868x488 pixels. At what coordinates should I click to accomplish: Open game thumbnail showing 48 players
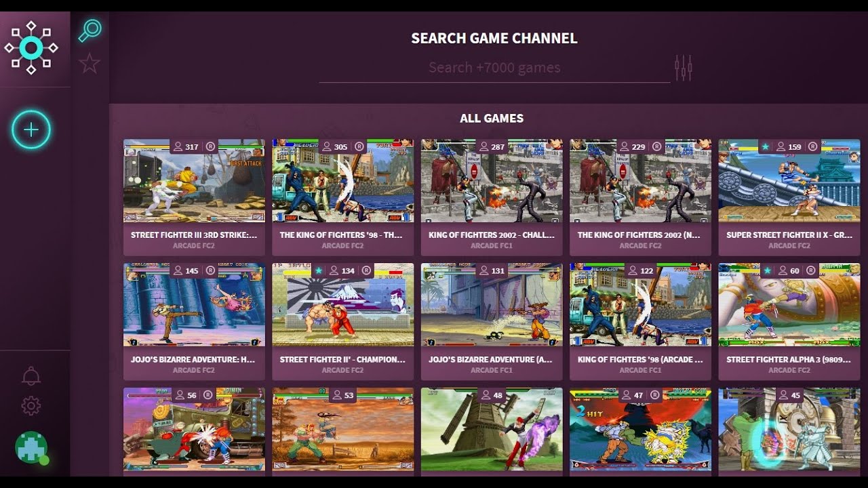[x=492, y=430]
